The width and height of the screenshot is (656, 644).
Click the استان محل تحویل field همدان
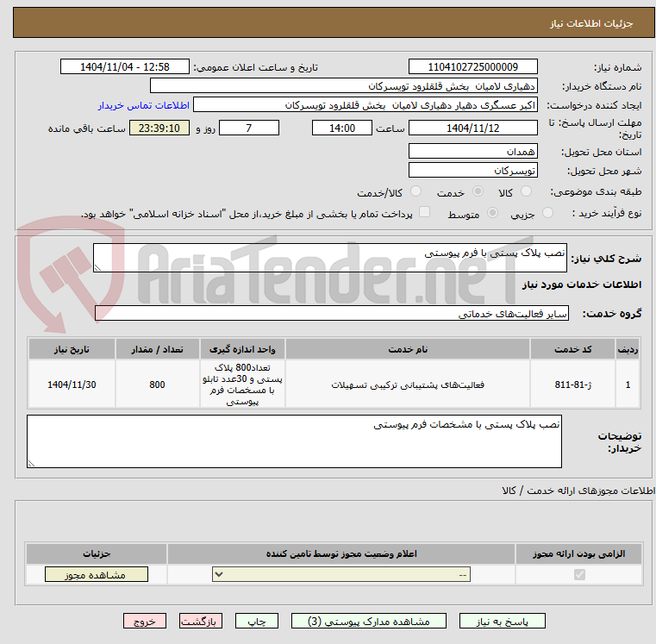[472, 151]
